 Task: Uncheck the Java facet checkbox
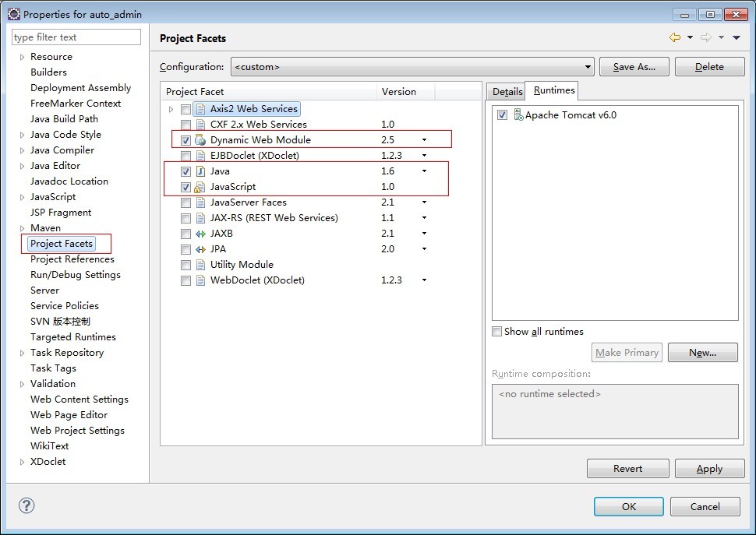[185, 171]
